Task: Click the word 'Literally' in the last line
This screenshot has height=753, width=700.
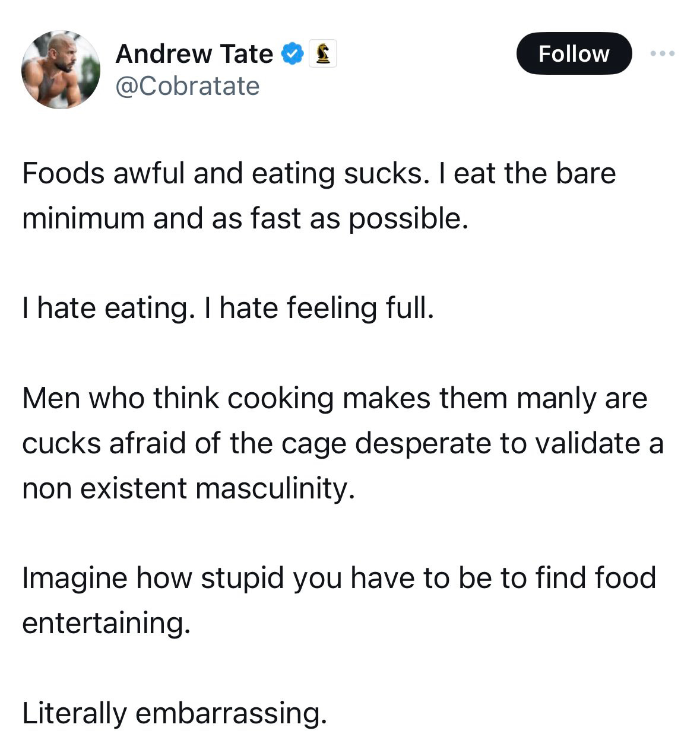Action: 74,713
